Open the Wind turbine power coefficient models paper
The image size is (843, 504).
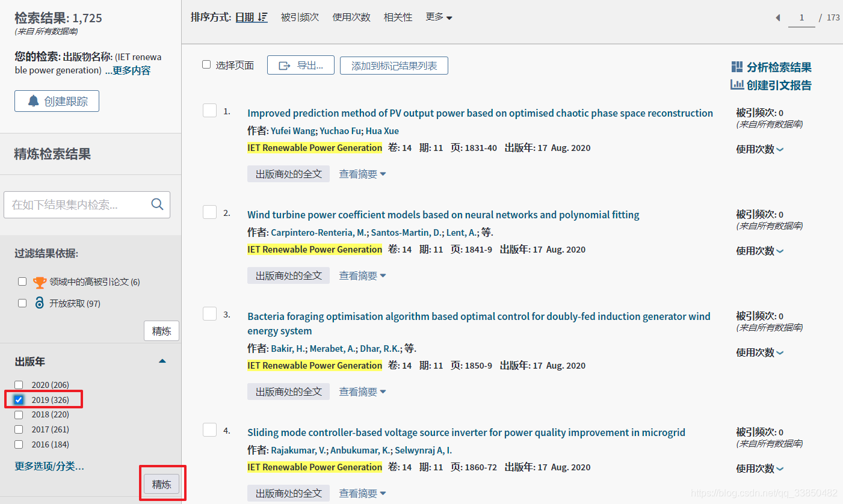[x=443, y=215]
